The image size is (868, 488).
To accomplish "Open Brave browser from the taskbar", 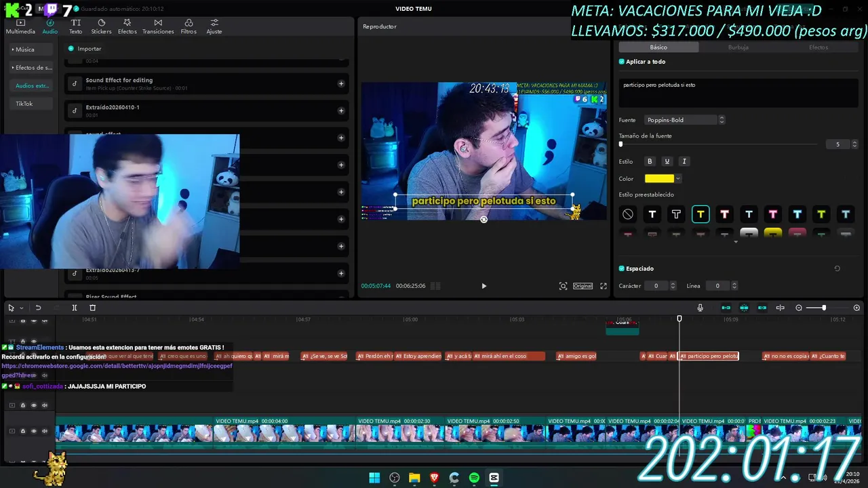I will (x=435, y=478).
